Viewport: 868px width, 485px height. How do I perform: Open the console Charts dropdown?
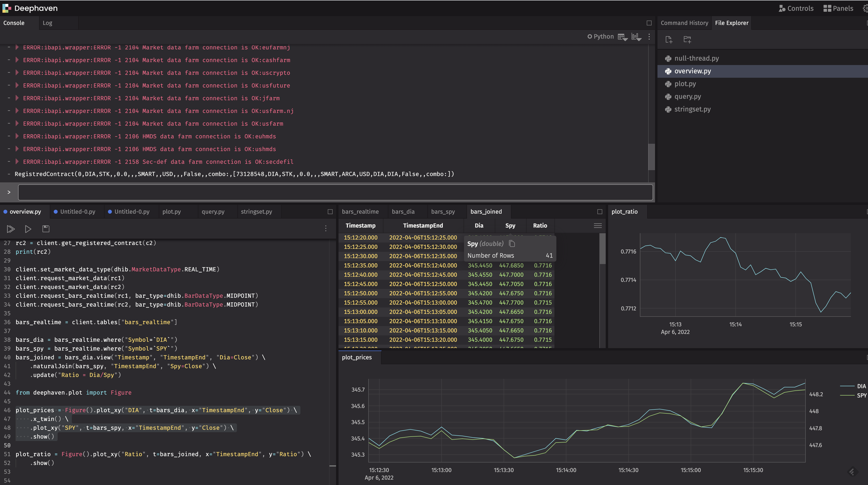point(636,37)
